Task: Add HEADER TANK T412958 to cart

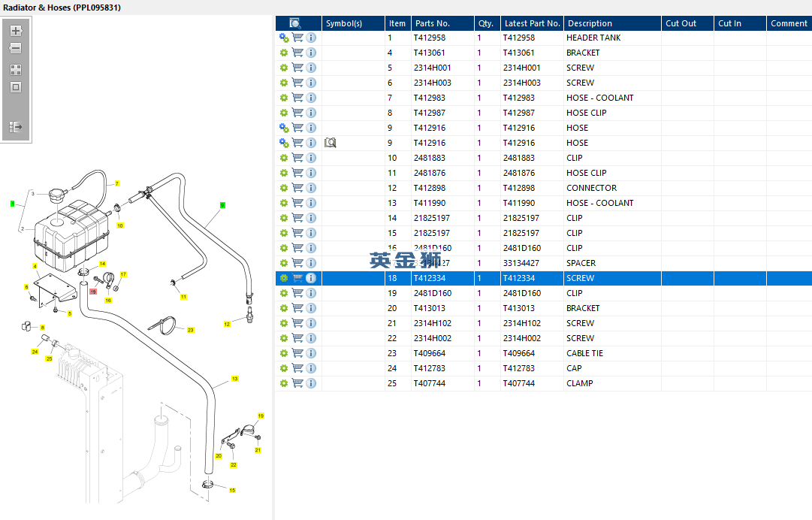Action: pyautogui.click(x=297, y=38)
